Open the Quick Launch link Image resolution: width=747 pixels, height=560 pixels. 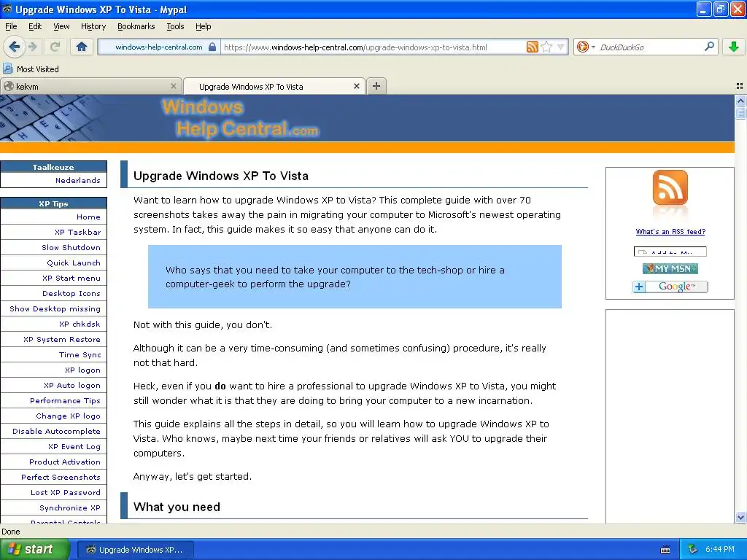coord(74,262)
